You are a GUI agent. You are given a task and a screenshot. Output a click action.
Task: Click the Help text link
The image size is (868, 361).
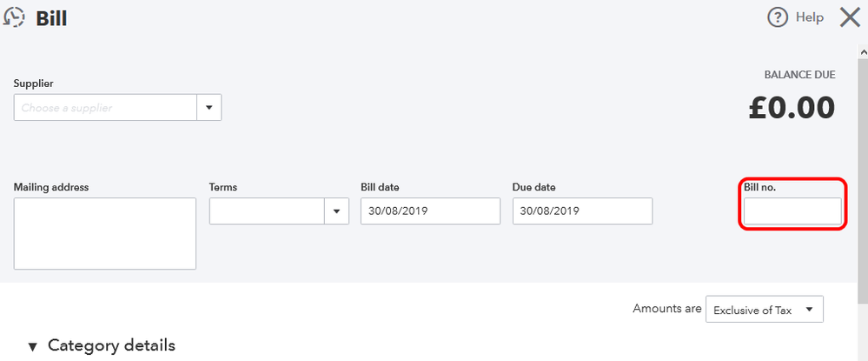tap(809, 17)
